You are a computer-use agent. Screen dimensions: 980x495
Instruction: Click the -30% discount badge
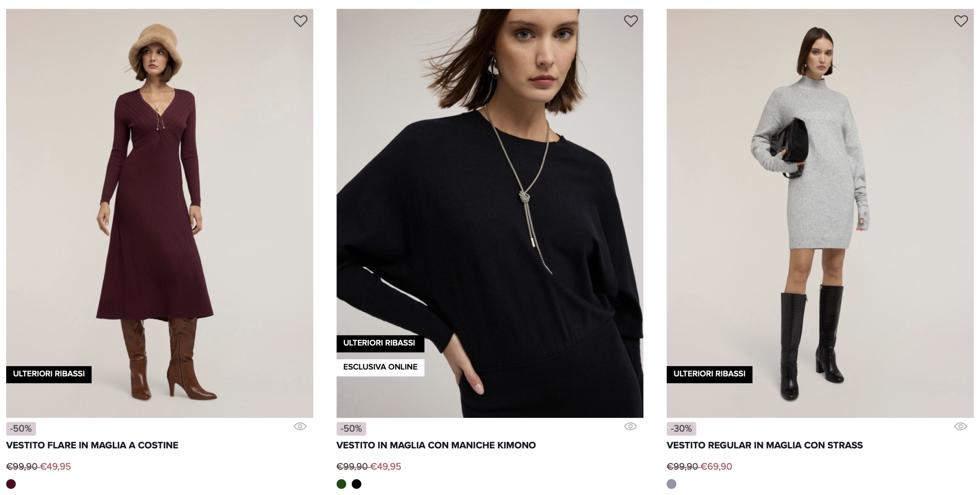coord(681,429)
